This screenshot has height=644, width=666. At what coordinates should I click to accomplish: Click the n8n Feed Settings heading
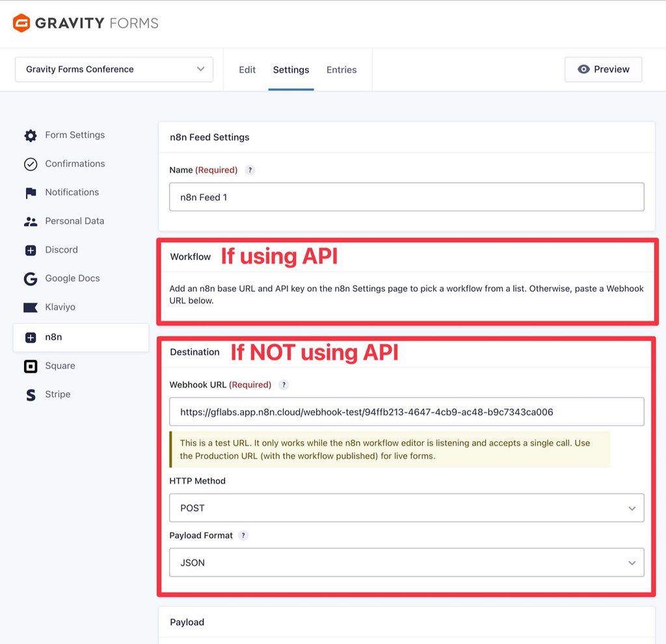(x=209, y=137)
